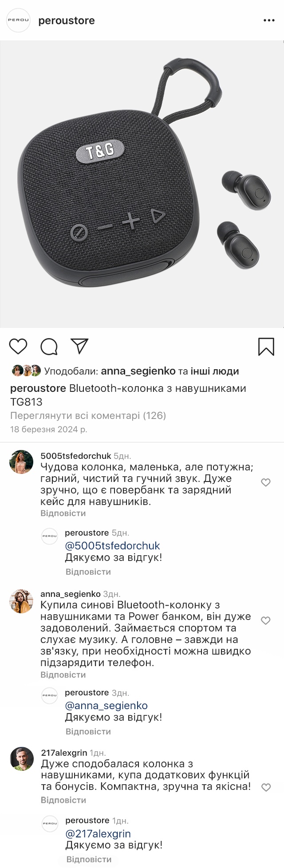Open the @anna_segienko mention link

click(x=106, y=706)
